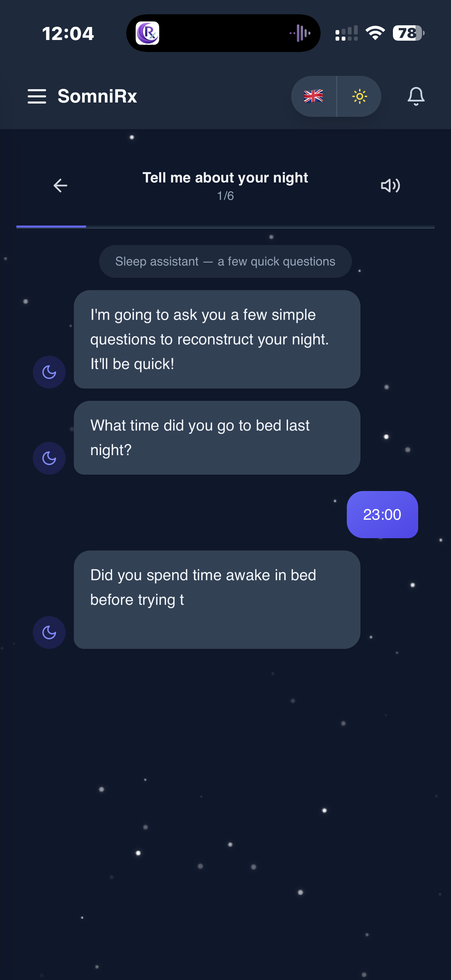Image resolution: width=451 pixels, height=980 pixels.
Task: Toggle light mode with sun icon
Action: click(359, 96)
